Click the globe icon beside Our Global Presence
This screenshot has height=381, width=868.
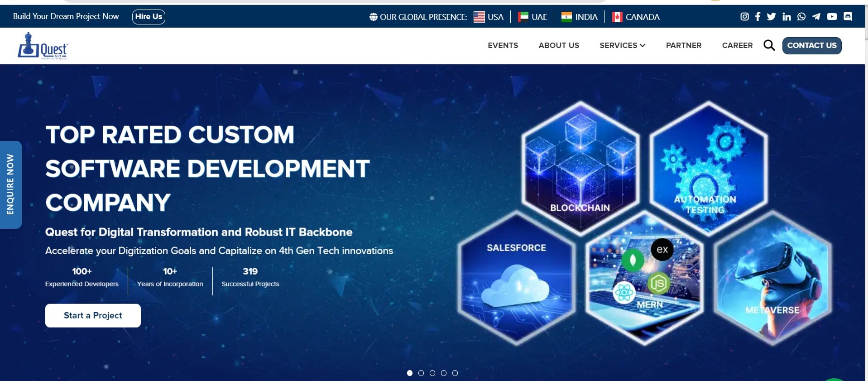click(374, 17)
